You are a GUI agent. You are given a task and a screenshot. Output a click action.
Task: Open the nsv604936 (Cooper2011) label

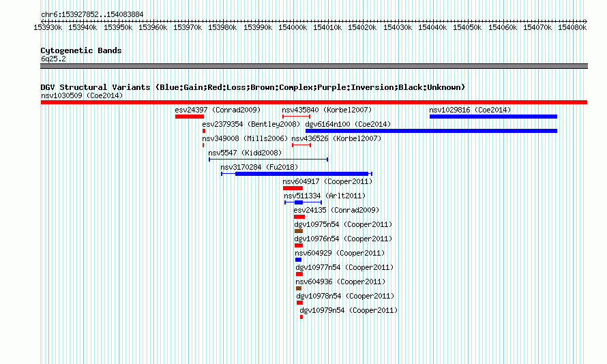click(x=340, y=282)
